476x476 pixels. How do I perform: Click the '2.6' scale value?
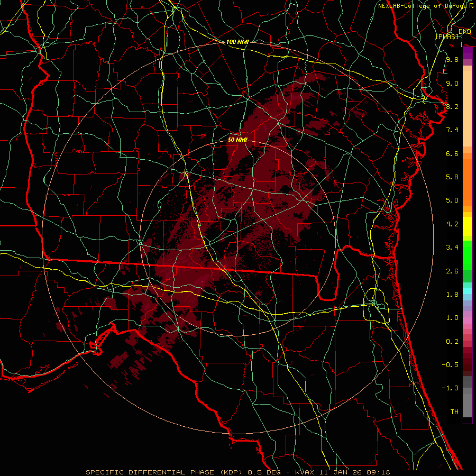[452, 271]
